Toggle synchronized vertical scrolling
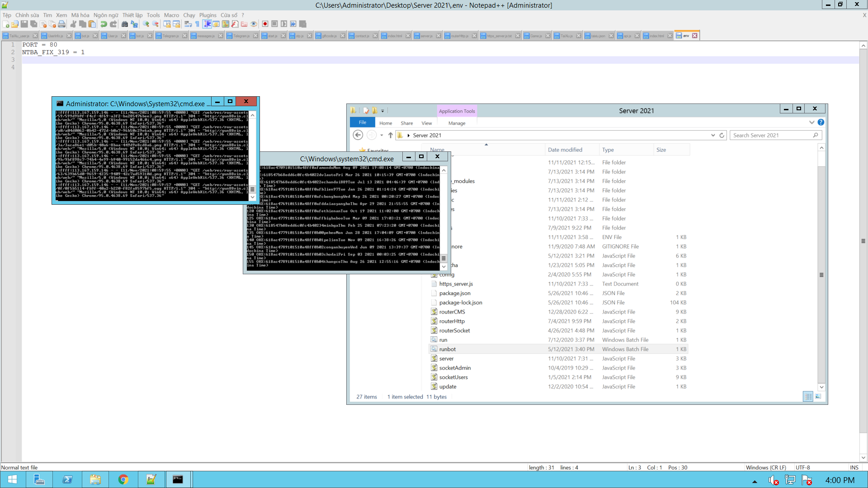 point(167,24)
